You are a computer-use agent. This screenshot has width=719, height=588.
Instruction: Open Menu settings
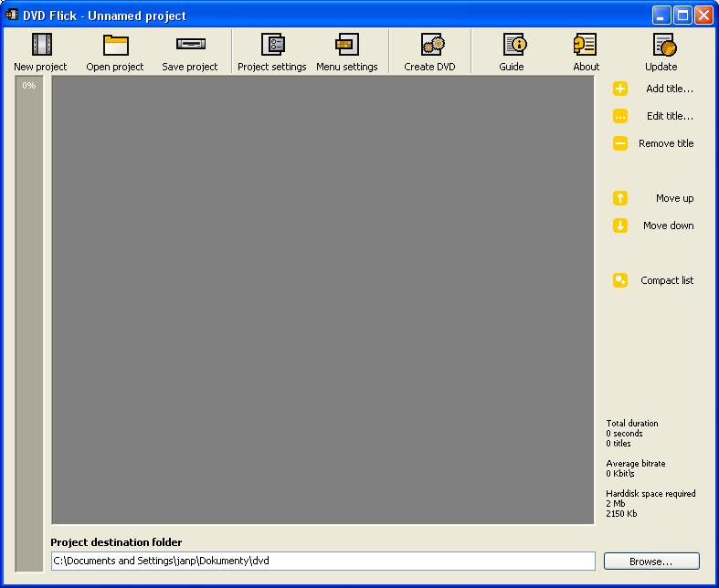pos(347,51)
